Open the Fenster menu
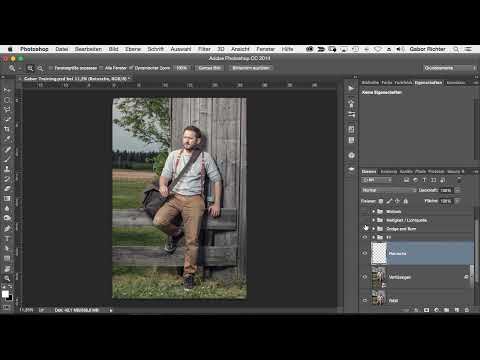This screenshot has width=480, height=360. (x=265, y=49)
